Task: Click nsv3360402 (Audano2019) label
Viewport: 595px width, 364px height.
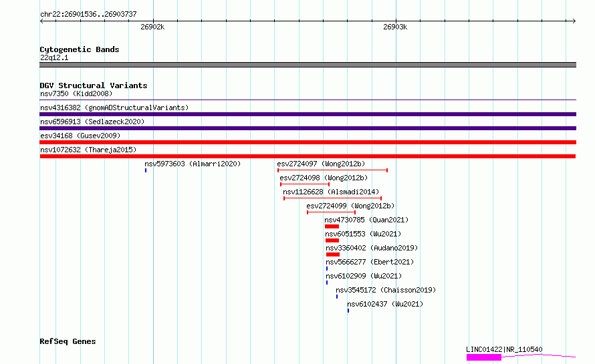Action: point(372,248)
